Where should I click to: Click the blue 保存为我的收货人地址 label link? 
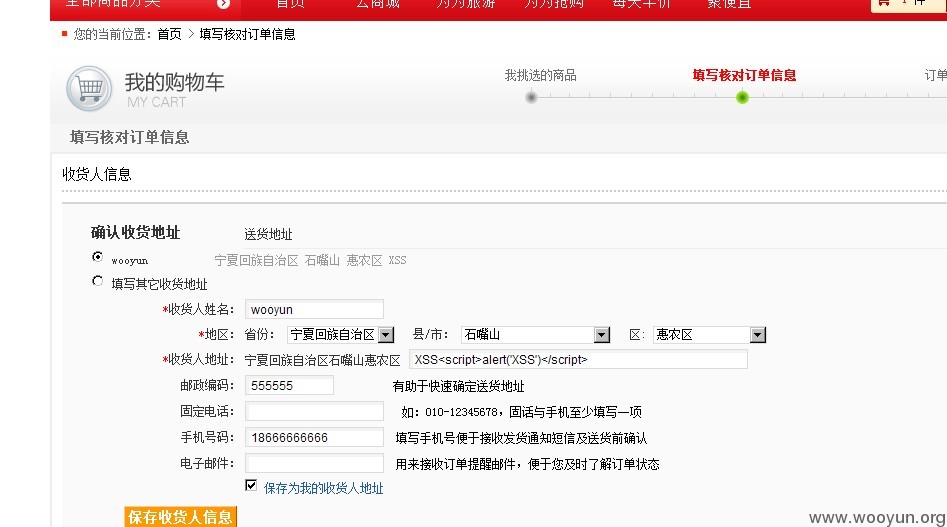click(324, 488)
